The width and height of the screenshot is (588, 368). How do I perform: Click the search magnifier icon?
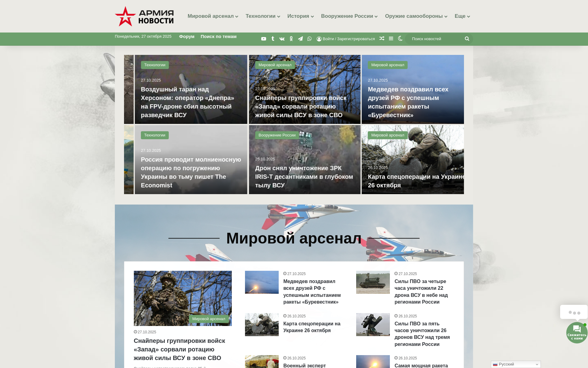point(467,39)
